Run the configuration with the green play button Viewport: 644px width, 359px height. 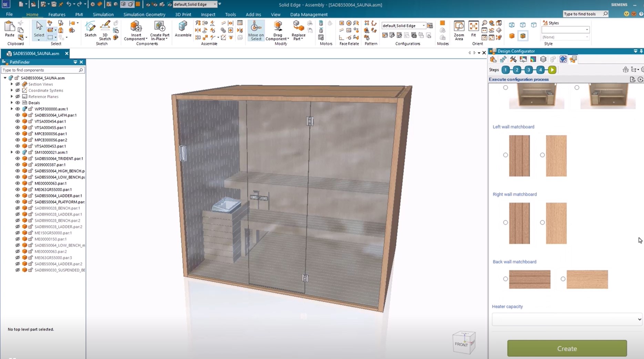(552, 70)
